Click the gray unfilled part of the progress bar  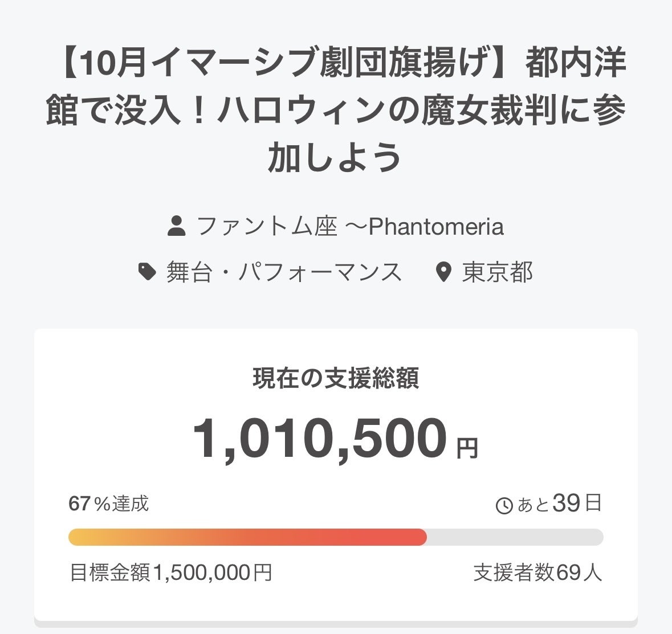coord(513,537)
